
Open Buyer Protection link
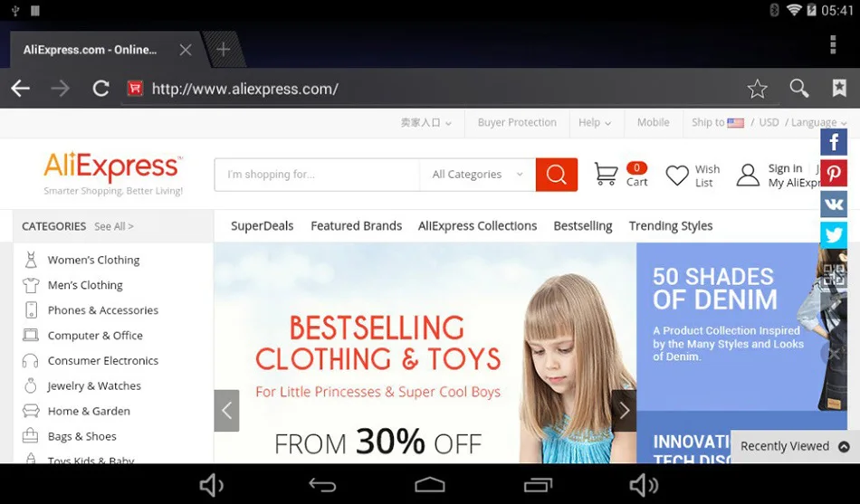click(x=517, y=123)
